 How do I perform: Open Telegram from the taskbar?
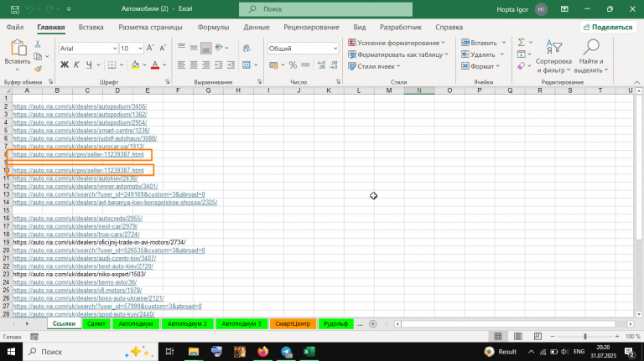286,352
